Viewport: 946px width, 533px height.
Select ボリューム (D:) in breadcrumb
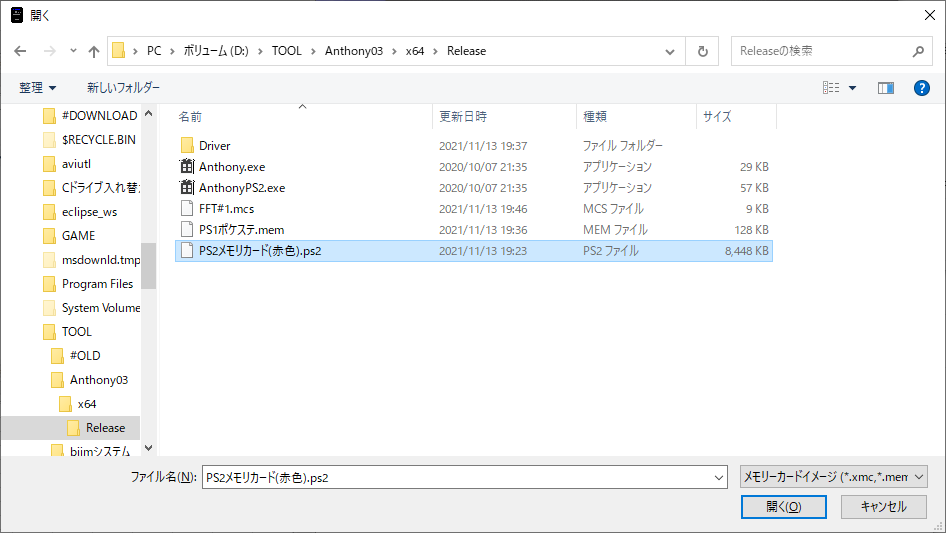click(x=216, y=51)
